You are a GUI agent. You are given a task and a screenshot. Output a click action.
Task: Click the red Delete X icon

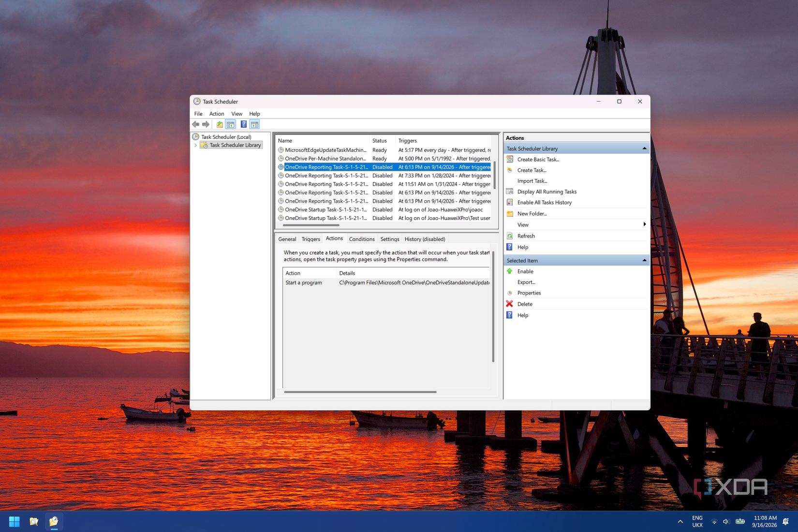point(510,304)
